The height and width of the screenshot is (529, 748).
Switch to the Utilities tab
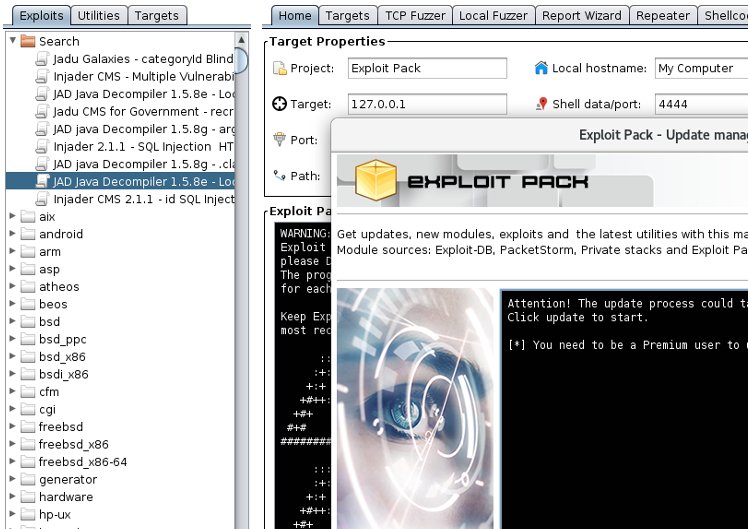click(99, 15)
